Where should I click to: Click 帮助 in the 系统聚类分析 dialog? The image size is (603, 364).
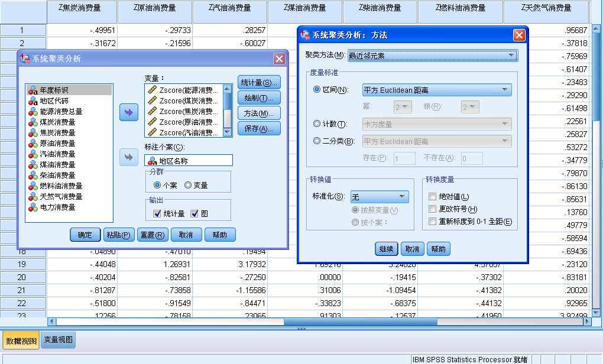click(220, 235)
